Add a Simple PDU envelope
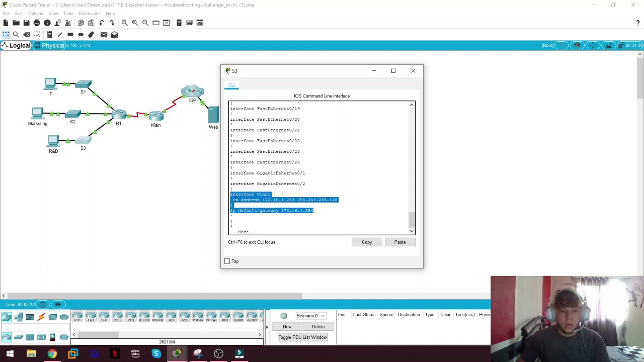 pyautogui.click(x=104, y=35)
